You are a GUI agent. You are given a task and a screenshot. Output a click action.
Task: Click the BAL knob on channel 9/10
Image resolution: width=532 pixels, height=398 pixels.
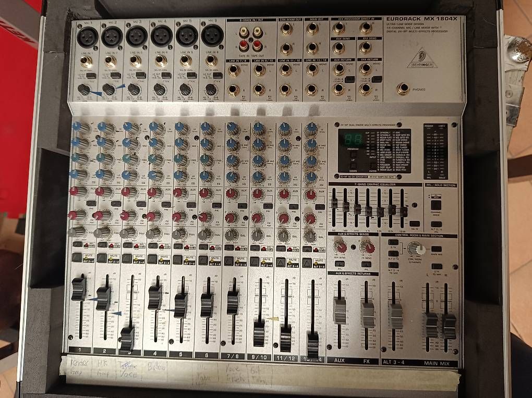click(x=258, y=235)
